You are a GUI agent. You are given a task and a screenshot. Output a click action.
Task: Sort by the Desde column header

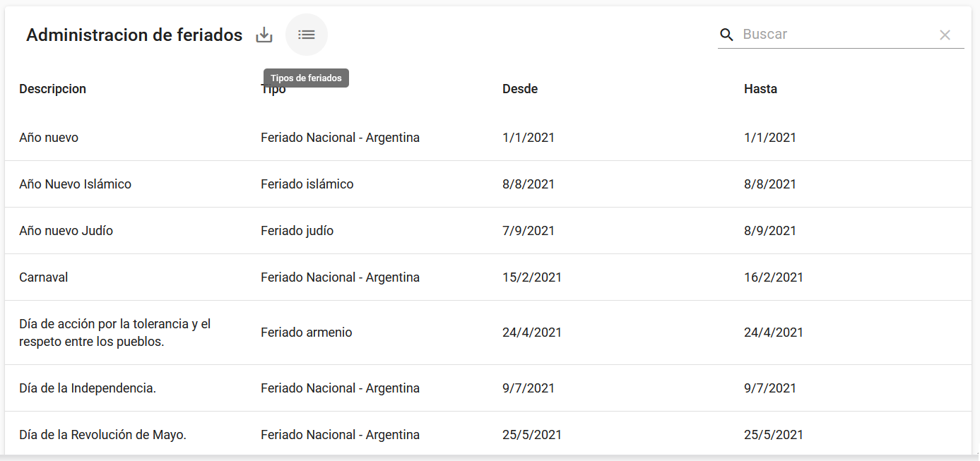519,89
